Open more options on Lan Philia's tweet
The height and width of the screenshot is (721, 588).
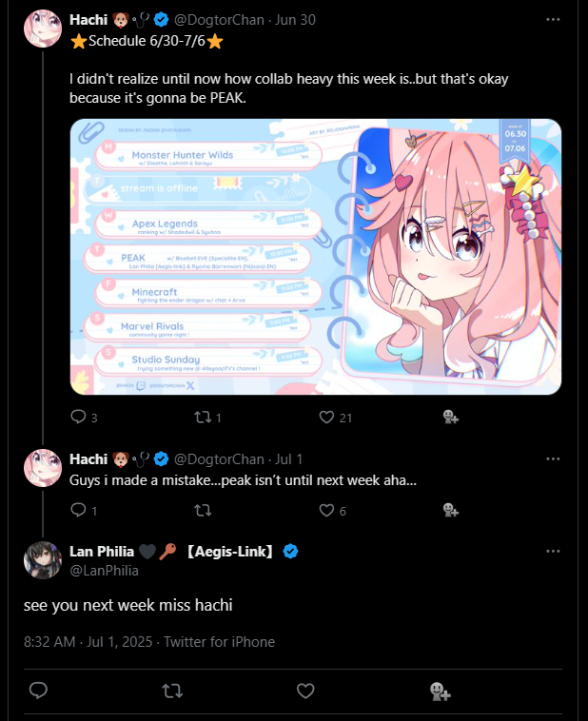pos(553,551)
